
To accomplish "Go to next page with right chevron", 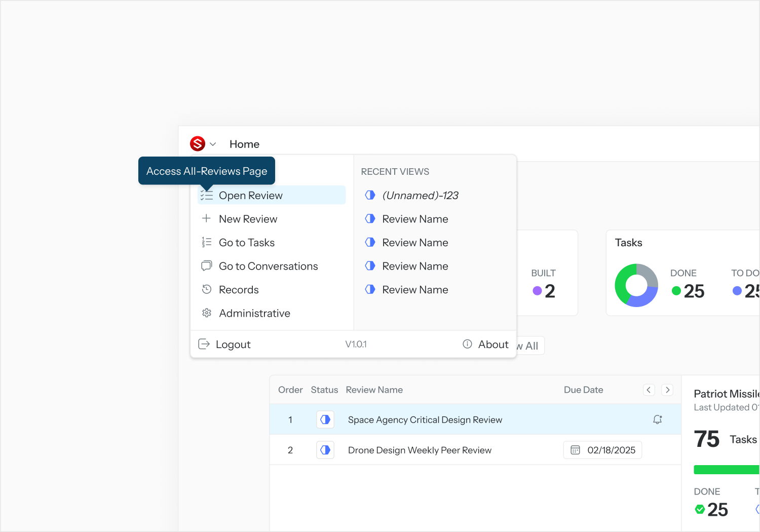I will (x=667, y=390).
